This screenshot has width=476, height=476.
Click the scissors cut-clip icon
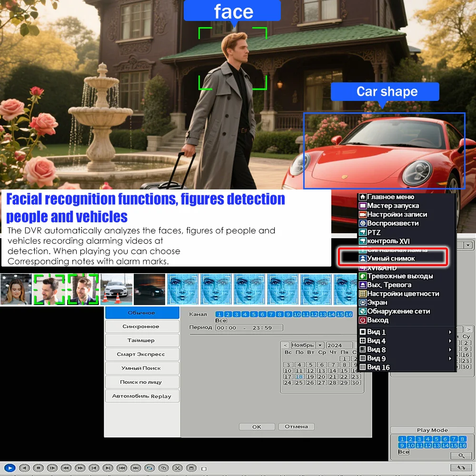[x=178, y=468]
